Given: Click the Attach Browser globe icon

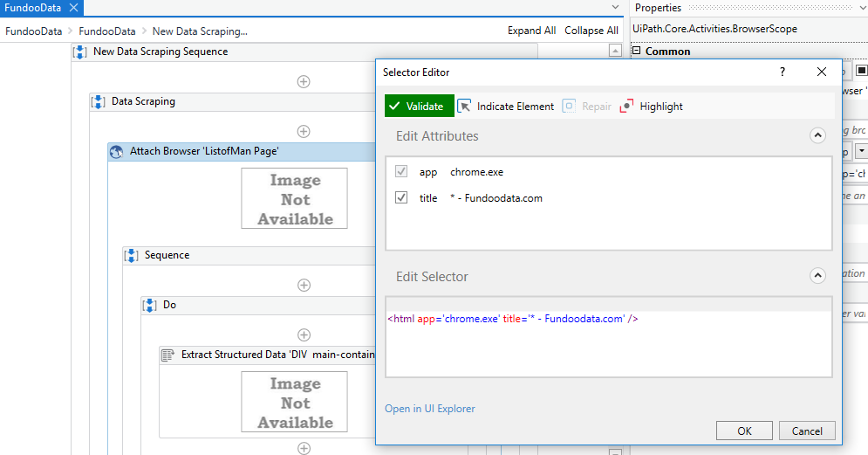Looking at the screenshot, I should (x=116, y=151).
